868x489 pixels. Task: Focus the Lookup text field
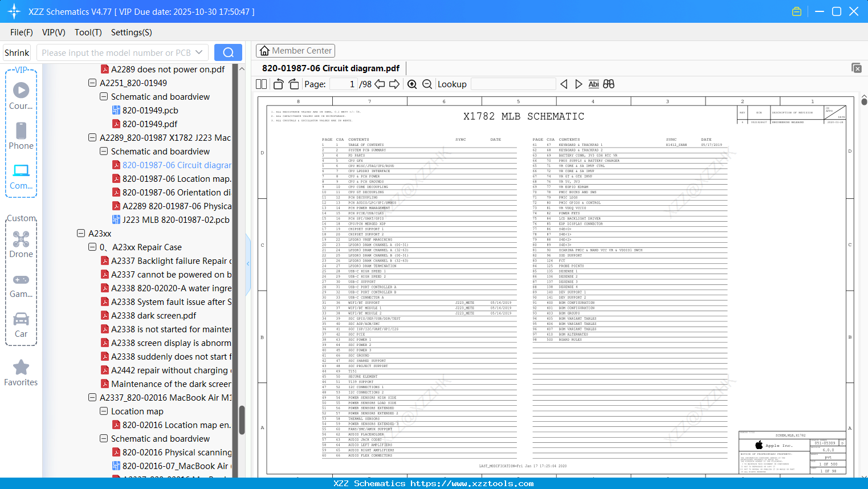pyautogui.click(x=513, y=84)
